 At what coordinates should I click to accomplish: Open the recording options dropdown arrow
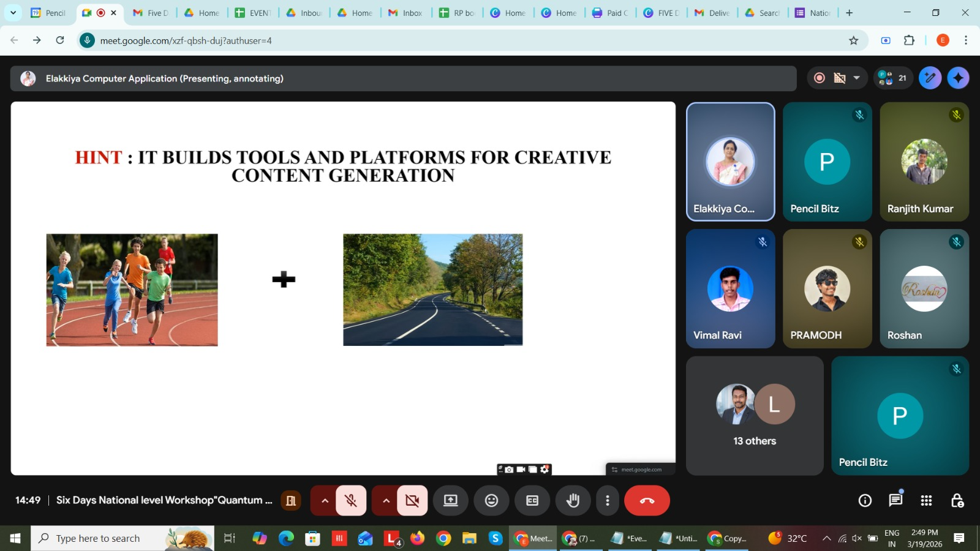(856, 78)
